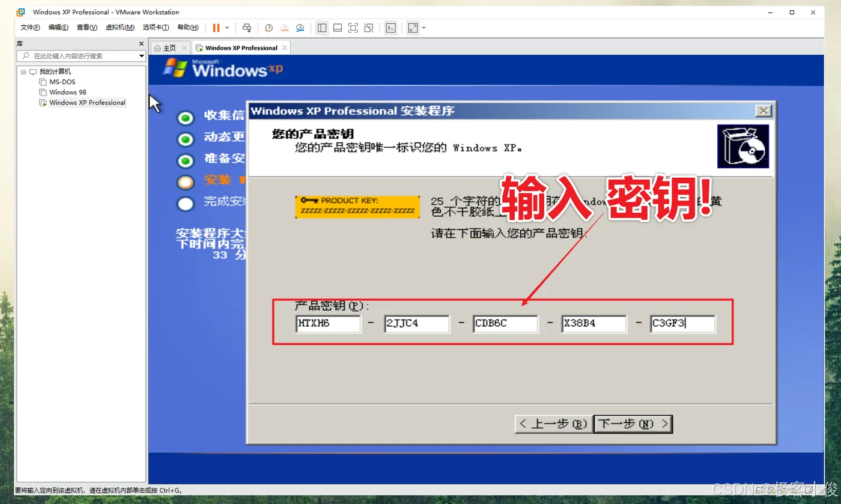Enter full screen mode from the toolbar
The height and width of the screenshot is (504, 841).
pyautogui.click(x=353, y=28)
